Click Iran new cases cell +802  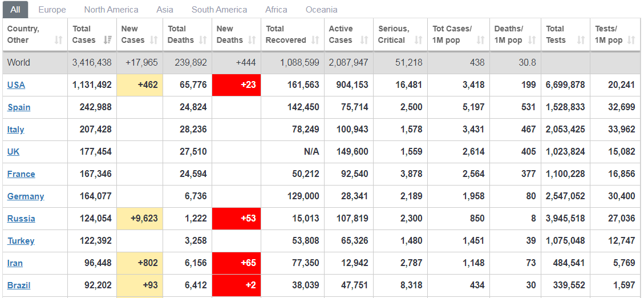point(140,263)
